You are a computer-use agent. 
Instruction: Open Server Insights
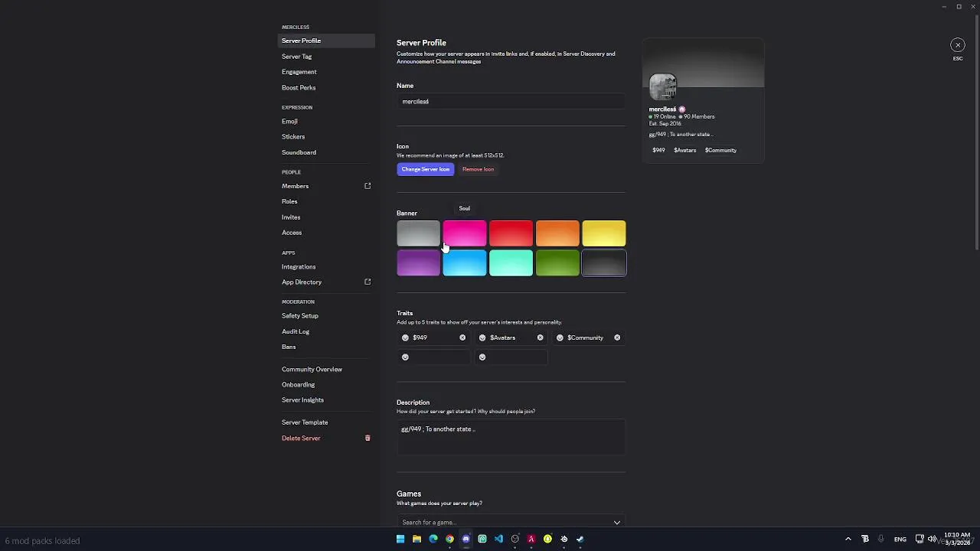point(326,399)
